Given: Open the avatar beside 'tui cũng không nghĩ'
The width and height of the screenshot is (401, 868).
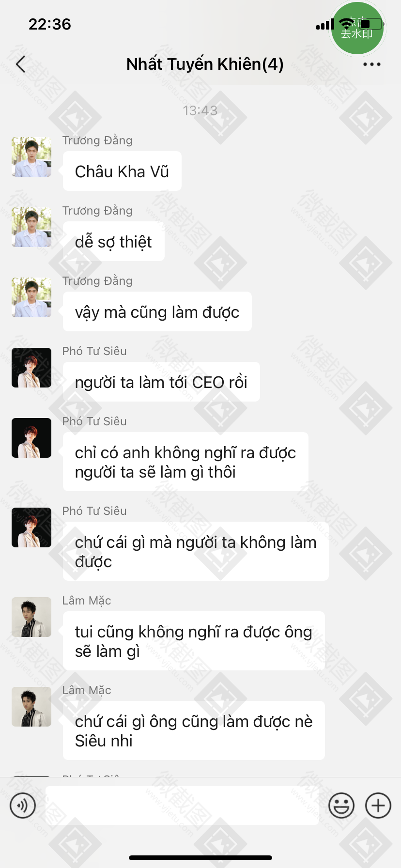Looking at the screenshot, I should (31, 617).
